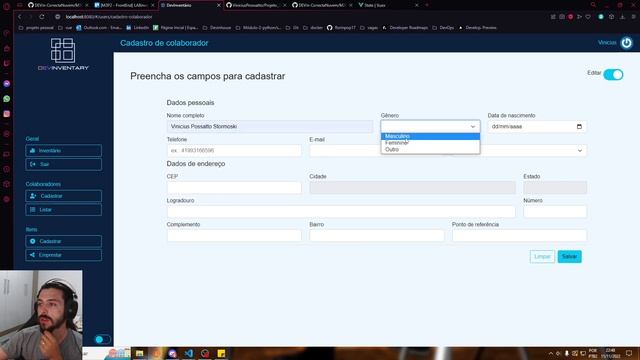The width and height of the screenshot is (640, 360).
Task: Open Sticky Notes from taskbar
Action: pyautogui.click(x=221, y=353)
